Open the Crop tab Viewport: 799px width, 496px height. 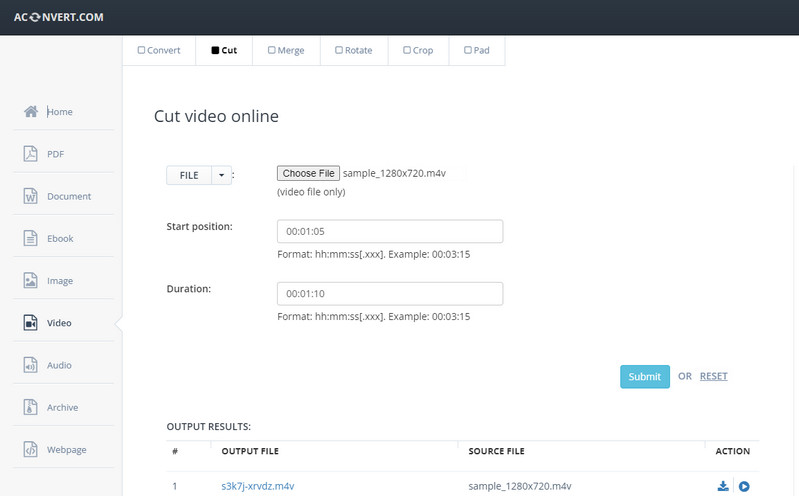pyautogui.click(x=420, y=50)
